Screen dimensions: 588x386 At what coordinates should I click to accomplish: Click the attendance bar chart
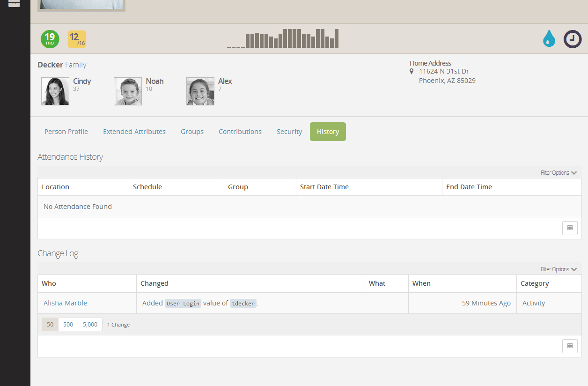click(x=283, y=38)
